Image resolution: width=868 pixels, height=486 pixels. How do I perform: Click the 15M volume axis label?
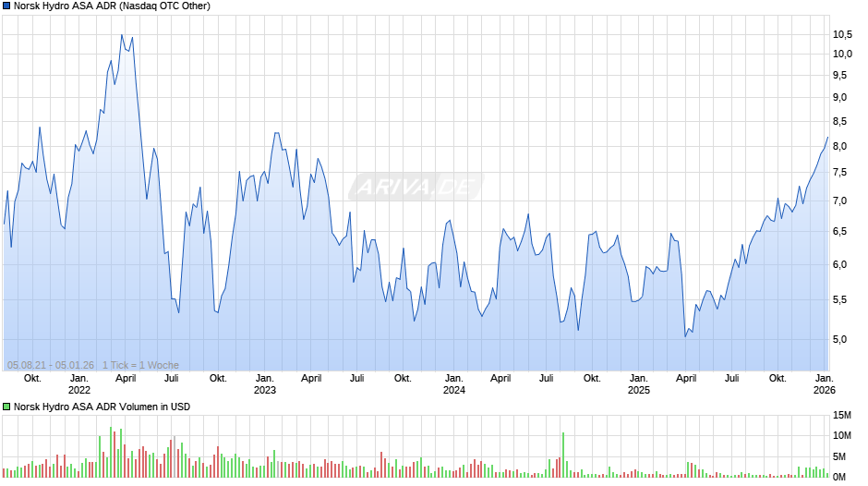(842, 416)
